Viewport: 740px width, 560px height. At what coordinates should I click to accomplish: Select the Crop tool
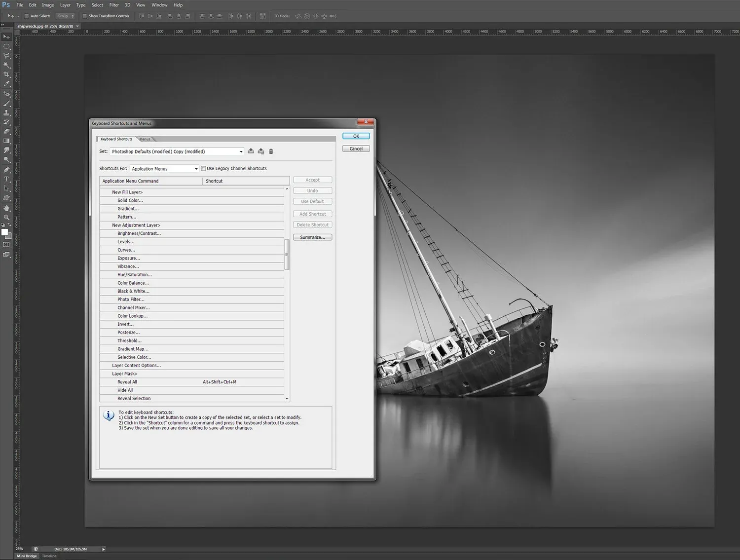[x=7, y=73]
